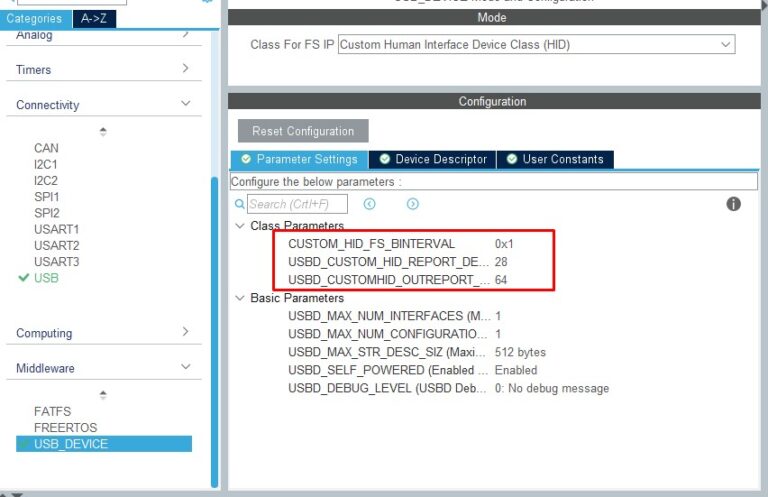Click the up sort arrow under Connectivity
Viewport: 768px width, 497px height.
point(102,131)
